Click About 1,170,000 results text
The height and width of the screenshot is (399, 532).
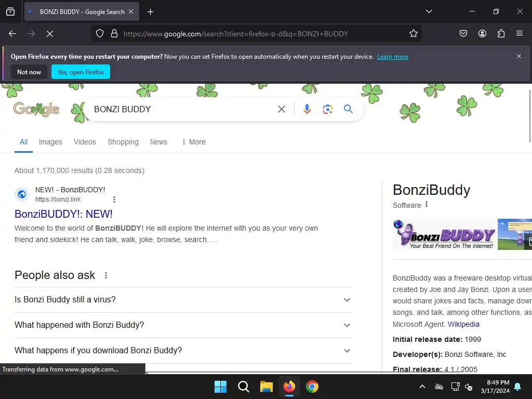pos(79,170)
